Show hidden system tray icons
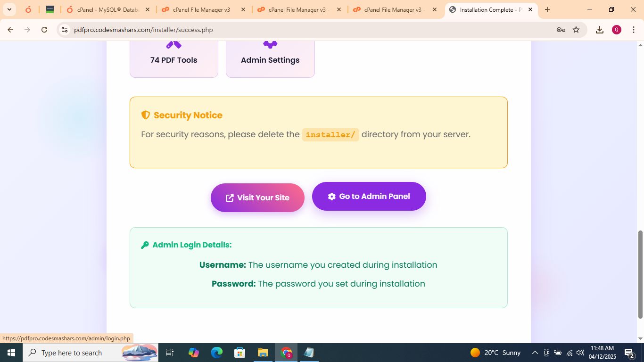Image resolution: width=644 pixels, height=362 pixels. coord(535,353)
